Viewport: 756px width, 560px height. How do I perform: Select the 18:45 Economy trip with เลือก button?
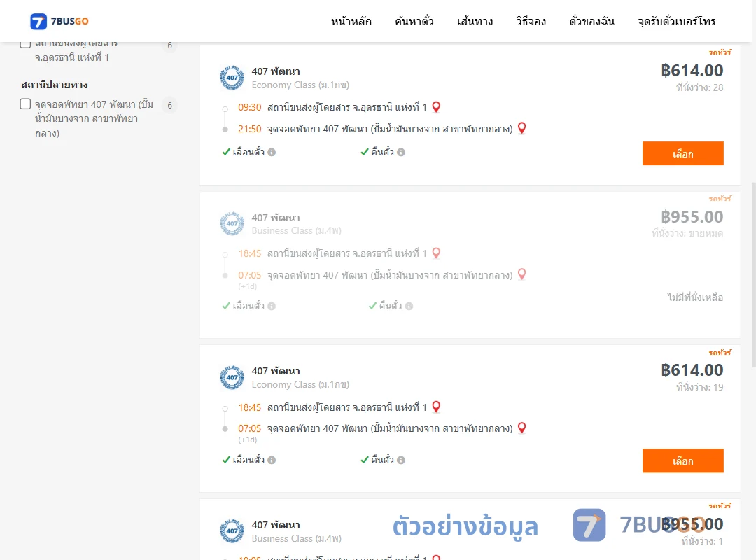point(682,461)
